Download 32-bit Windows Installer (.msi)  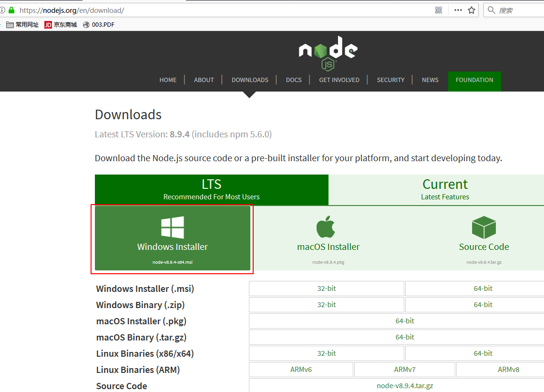(327, 289)
